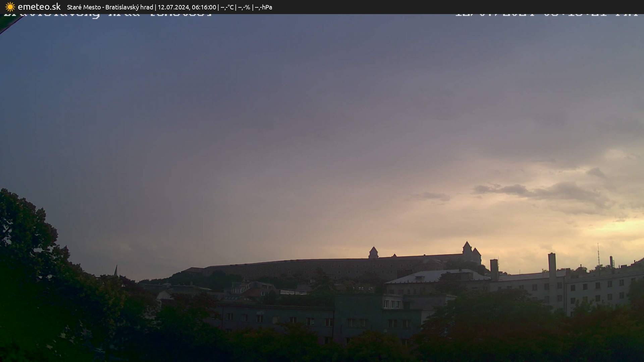Image resolution: width=644 pixels, height=362 pixels.
Task: Open the emeteo.sk site name link
Action: [x=39, y=7]
